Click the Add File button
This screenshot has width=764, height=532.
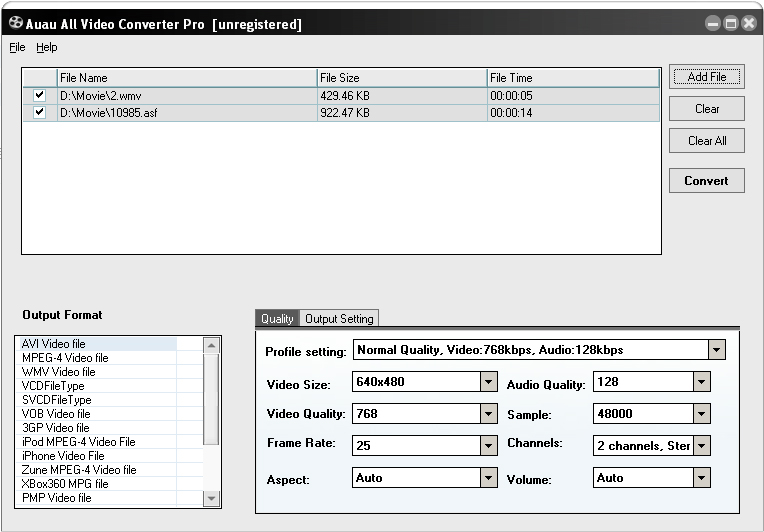(707, 76)
